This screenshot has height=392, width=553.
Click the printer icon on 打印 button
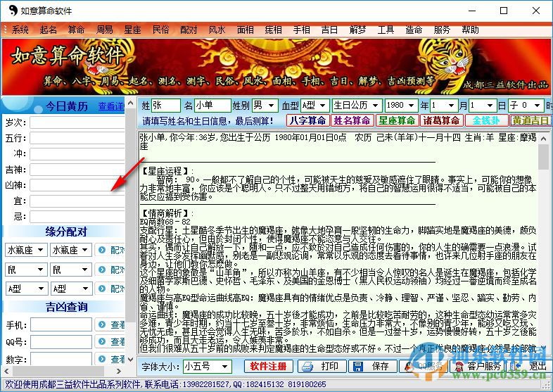click(x=307, y=367)
